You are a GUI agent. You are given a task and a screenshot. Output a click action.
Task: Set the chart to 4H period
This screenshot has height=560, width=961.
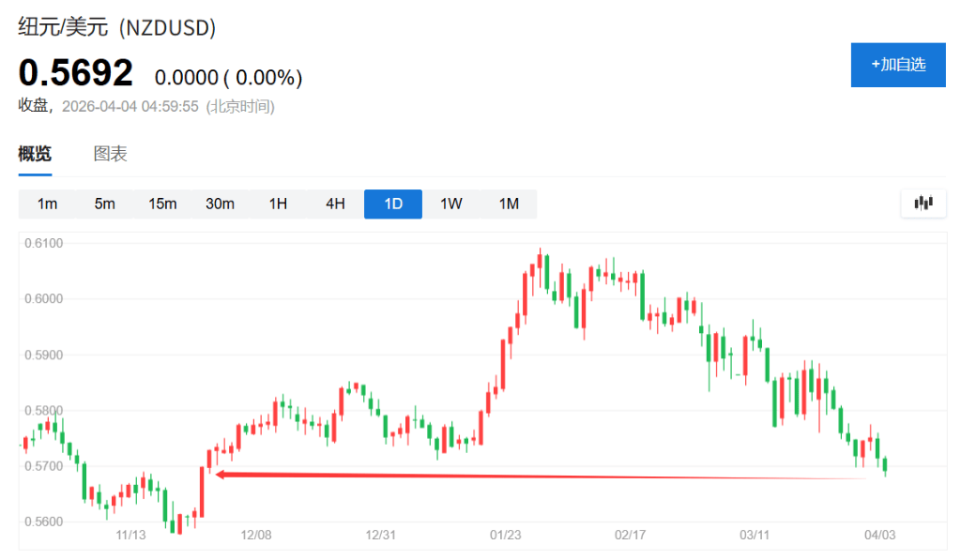(335, 204)
